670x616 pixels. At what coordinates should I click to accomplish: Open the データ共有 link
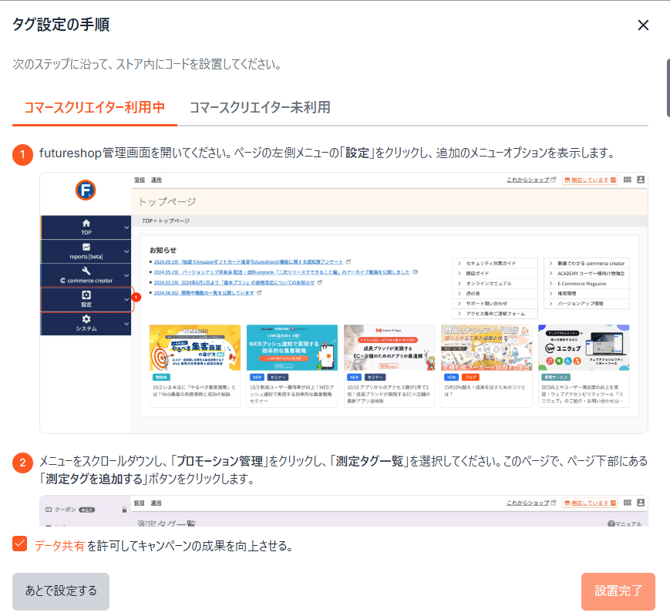(59, 546)
